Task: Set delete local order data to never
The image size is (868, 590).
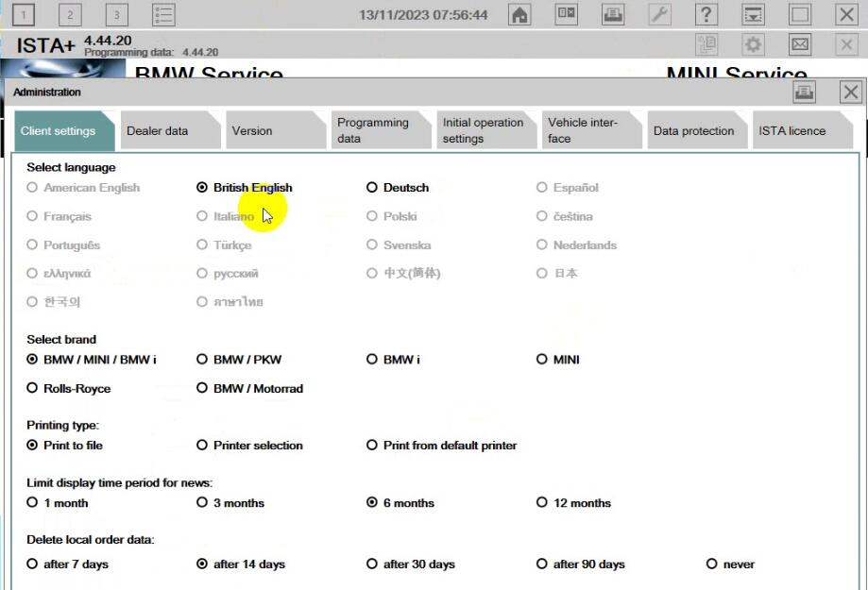Action: pos(731,564)
